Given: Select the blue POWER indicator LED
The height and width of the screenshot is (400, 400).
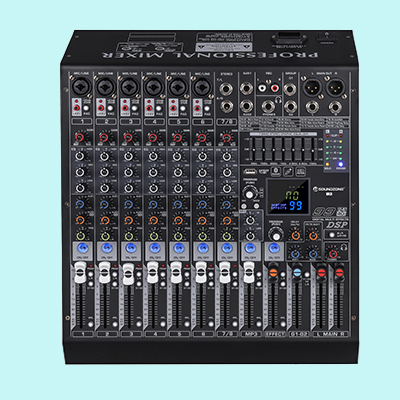Looking at the screenshot, I should tap(340, 164).
